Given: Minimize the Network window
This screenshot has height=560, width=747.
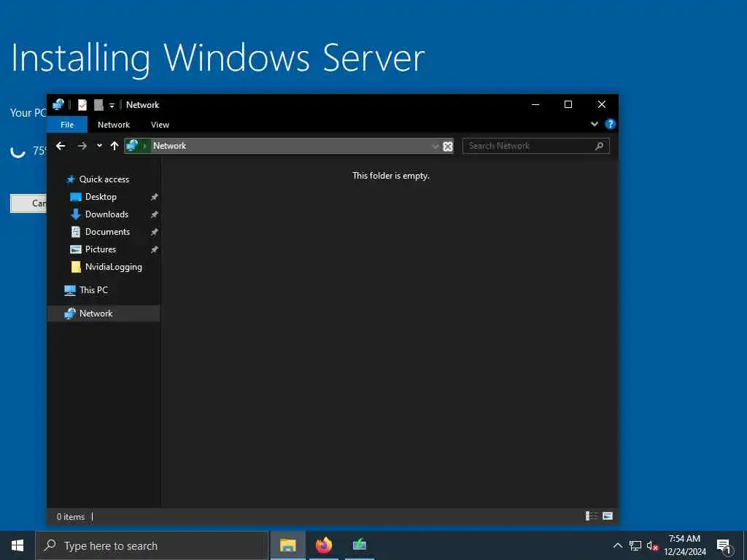Looking at the screenshot, I should (535, 105).
